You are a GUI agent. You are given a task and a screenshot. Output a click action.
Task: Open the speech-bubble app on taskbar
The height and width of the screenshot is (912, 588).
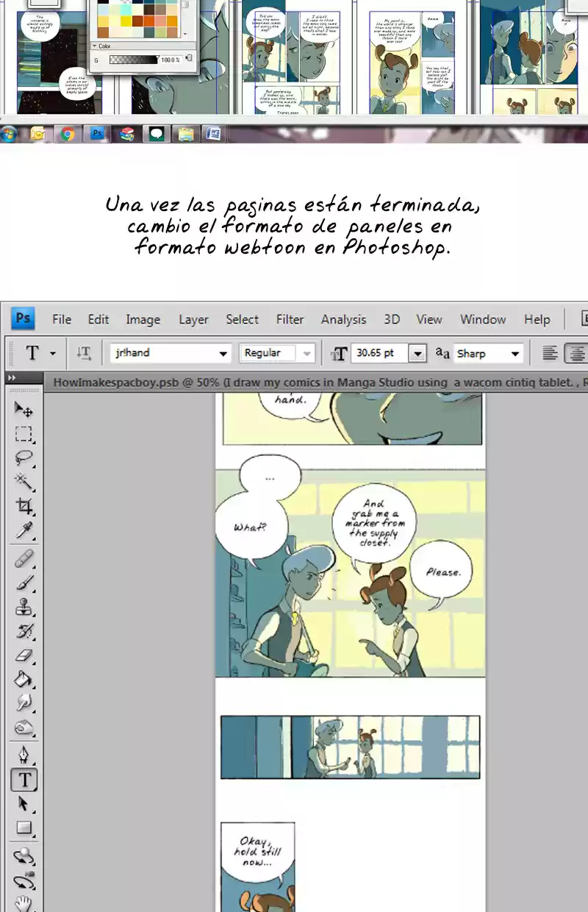(x=156, y=134)
